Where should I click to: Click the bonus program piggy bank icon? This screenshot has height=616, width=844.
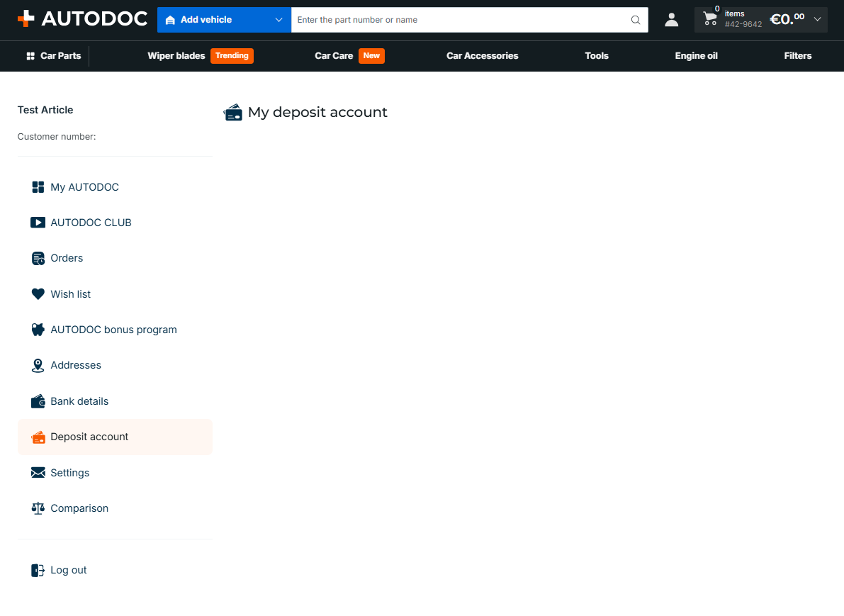click(38, 330)
